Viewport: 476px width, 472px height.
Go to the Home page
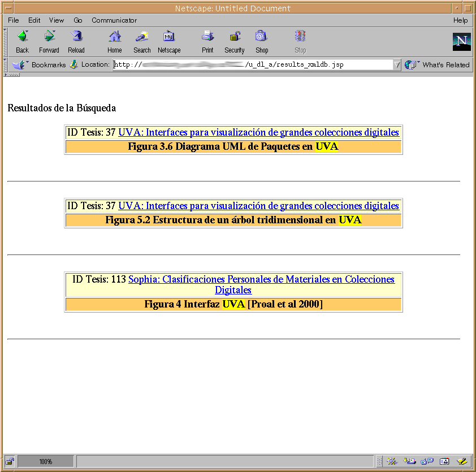(x=115, y=41)
